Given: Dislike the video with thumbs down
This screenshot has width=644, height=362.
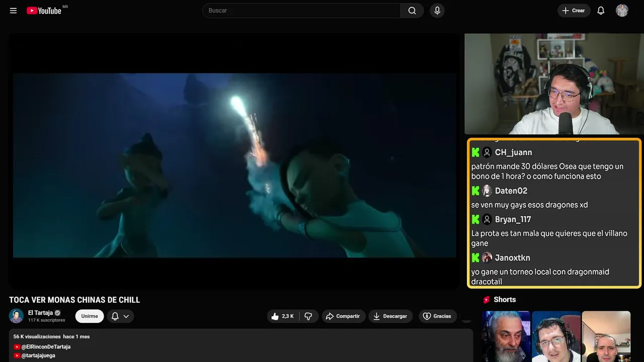Looking at the screenshot, I should click(308, 316).
